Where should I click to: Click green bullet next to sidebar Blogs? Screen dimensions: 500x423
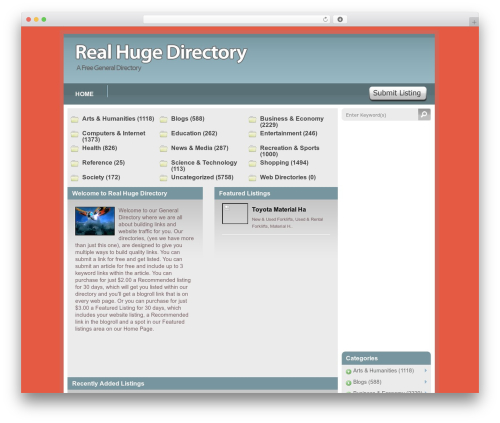click(349, 383)
